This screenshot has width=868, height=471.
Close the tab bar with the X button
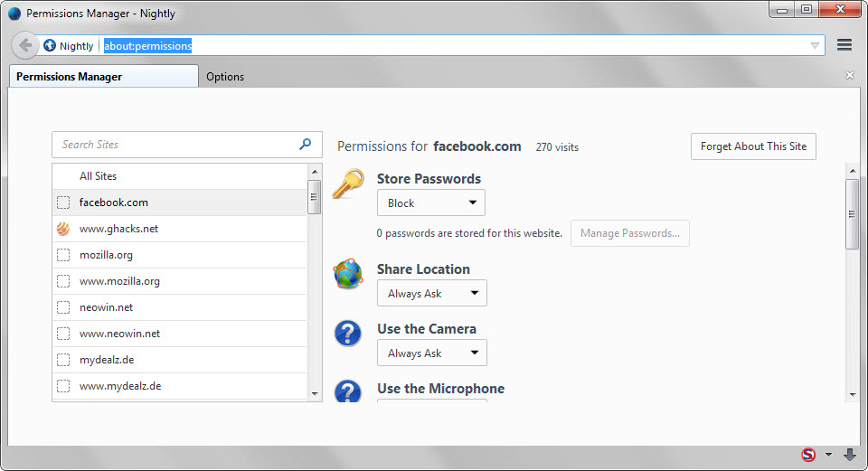[850, 75]
